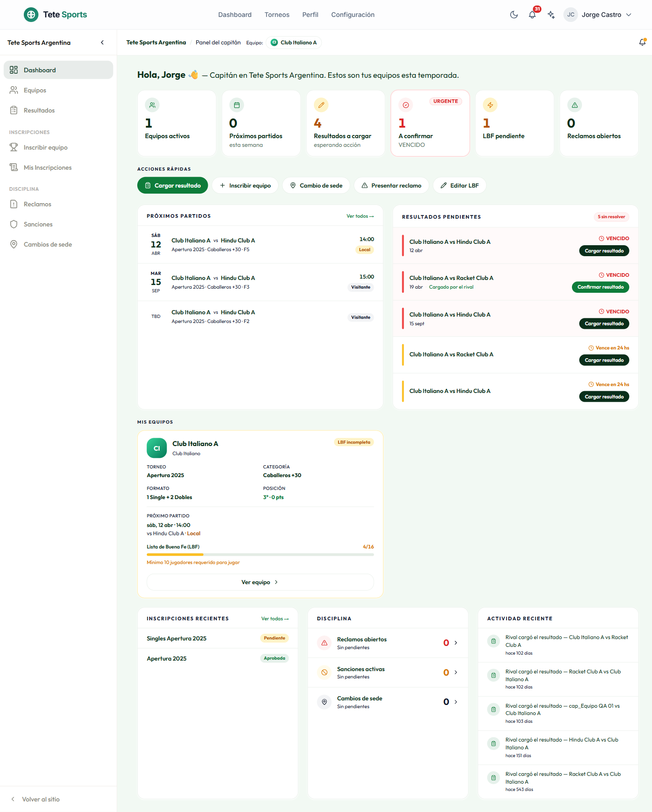The height and width of the screenshot is (812, 652).
Task: Open Mis Inscripciones in the sidebar
Action: [58, 167]
